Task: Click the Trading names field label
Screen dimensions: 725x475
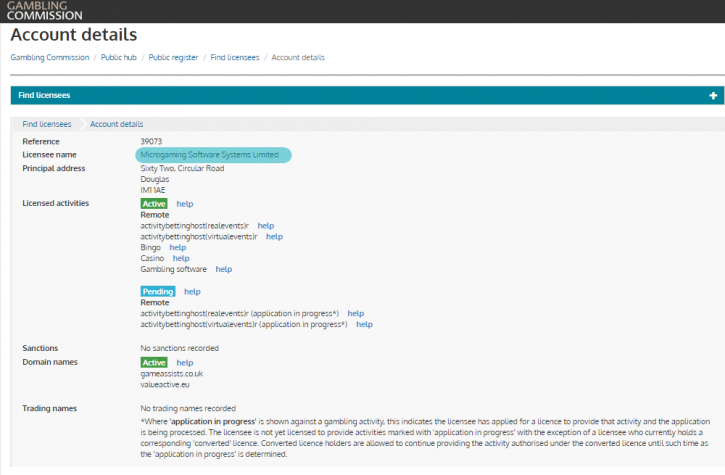Action: [x=49, y=408]
